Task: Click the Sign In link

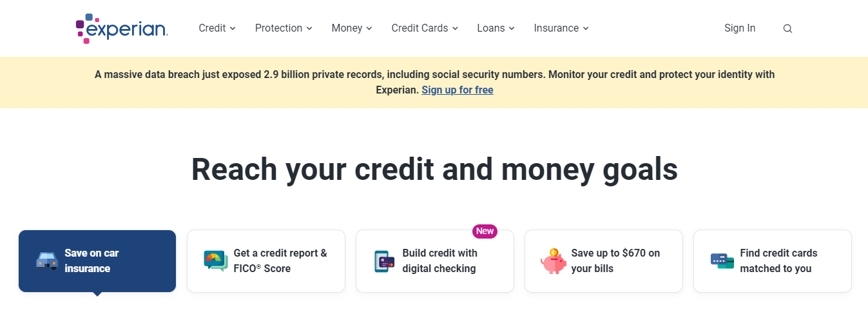Action: click(740, 28)
